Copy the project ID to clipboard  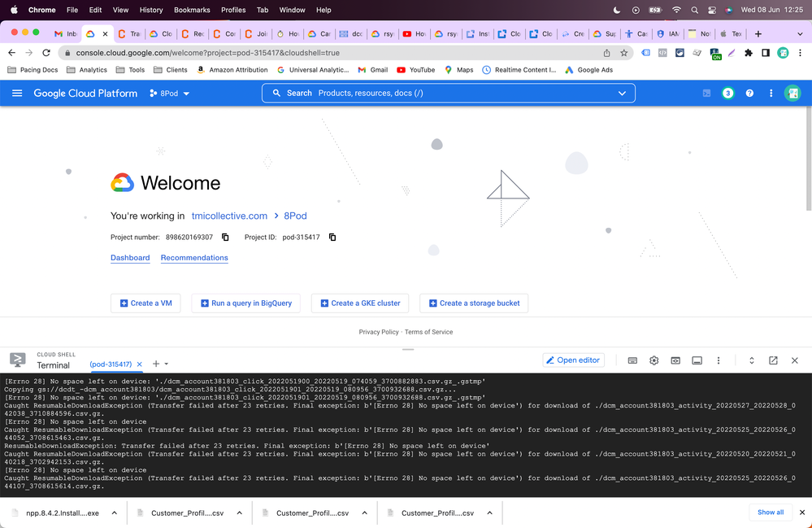click(x=332, y=238)
